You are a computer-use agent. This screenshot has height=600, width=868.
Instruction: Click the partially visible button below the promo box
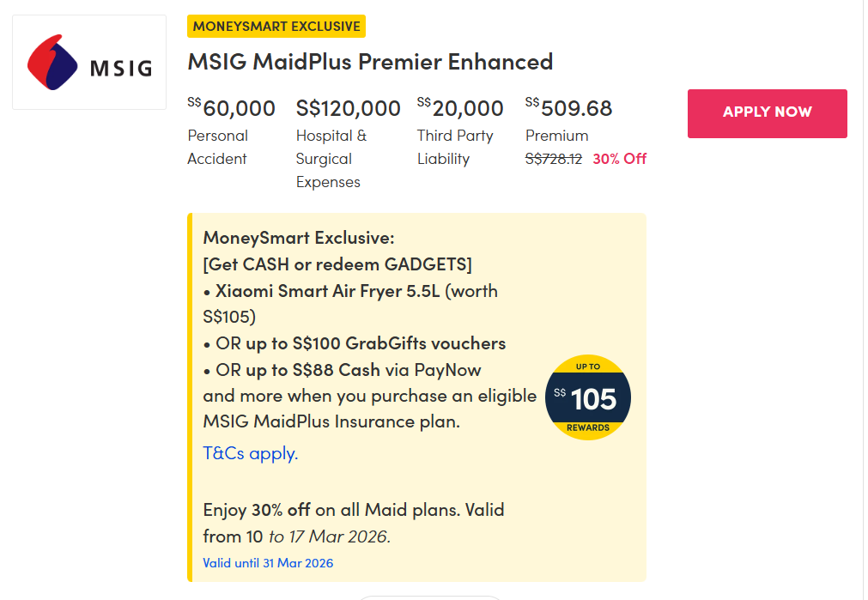(429, 597)
